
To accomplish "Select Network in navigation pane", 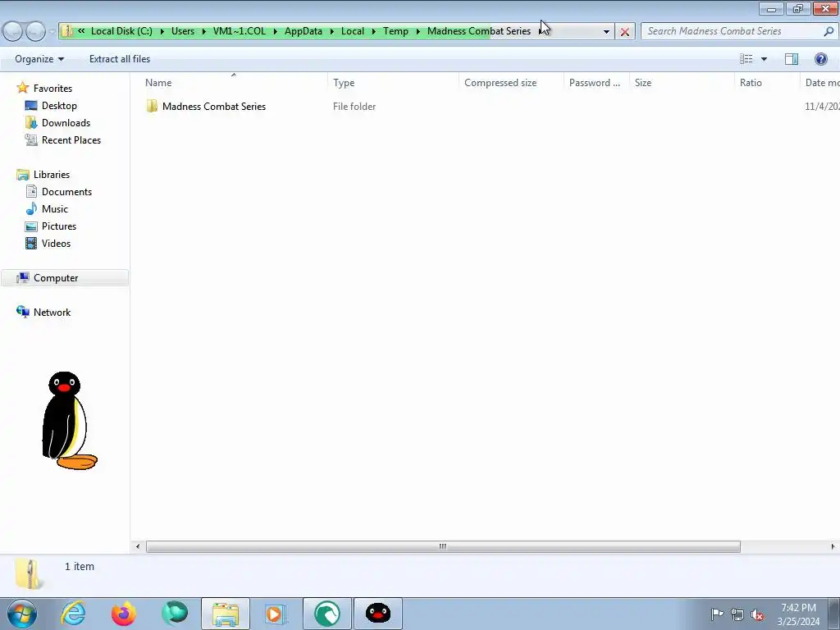I will [52, 313].
